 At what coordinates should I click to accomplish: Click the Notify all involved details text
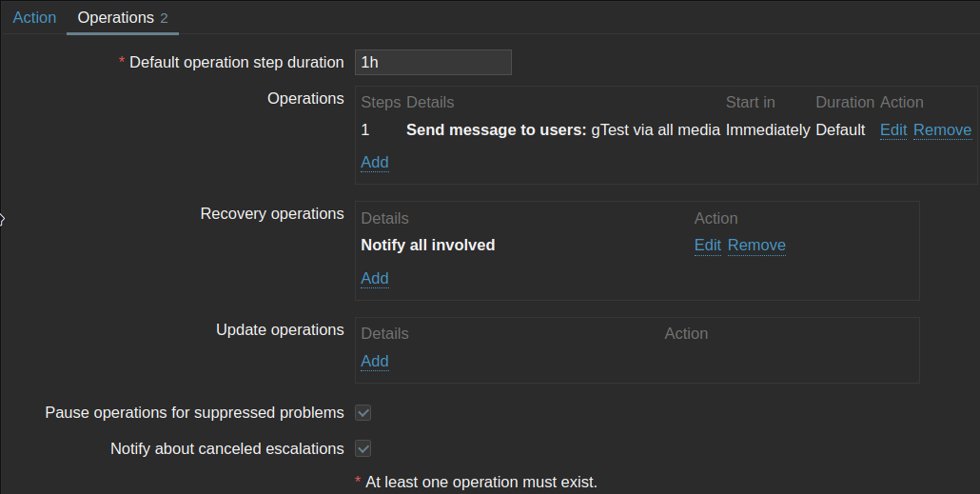tap(428, 246)
